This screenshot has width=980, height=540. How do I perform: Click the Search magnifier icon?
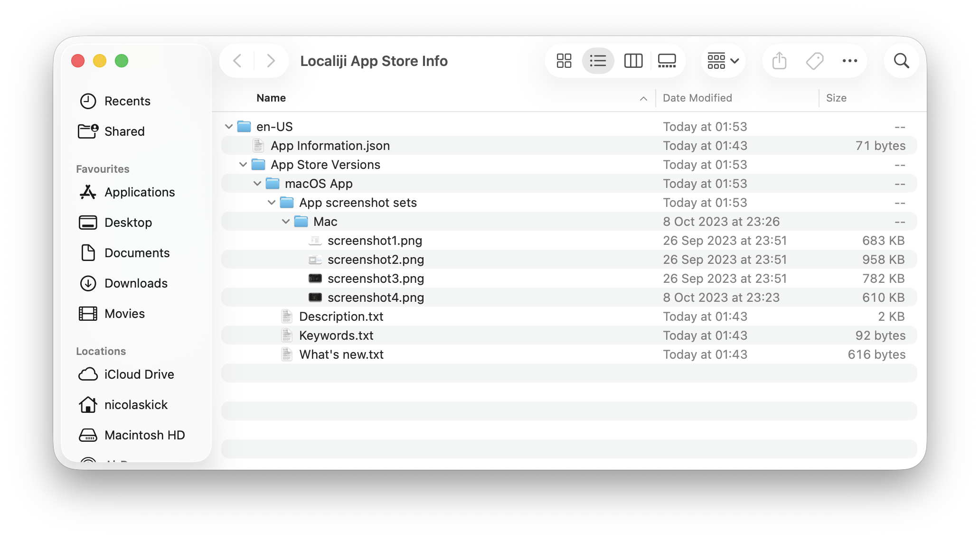901,61
